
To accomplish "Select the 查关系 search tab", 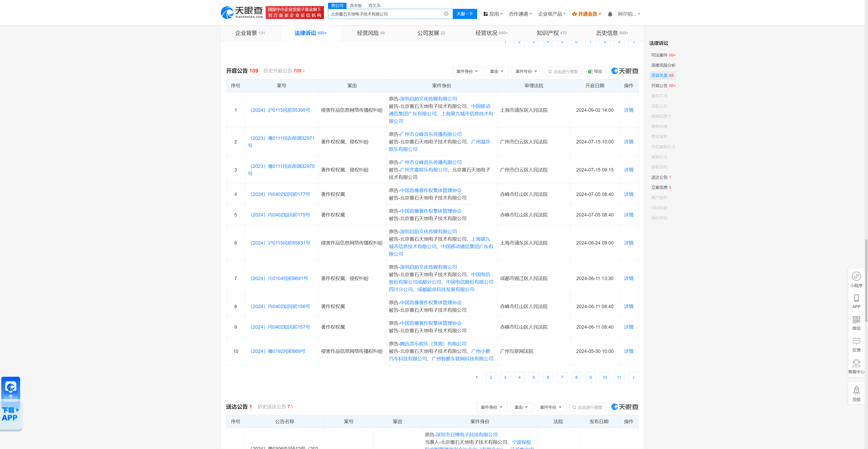I will coord(374,5).
